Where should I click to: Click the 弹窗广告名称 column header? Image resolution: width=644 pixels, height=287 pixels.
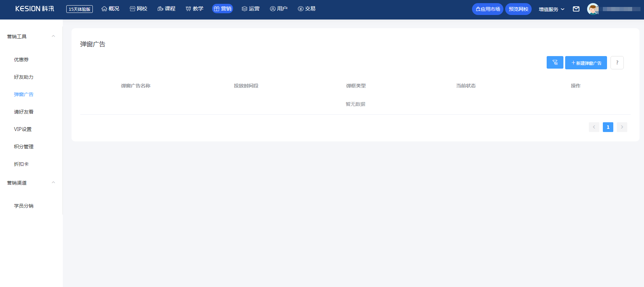136,86
